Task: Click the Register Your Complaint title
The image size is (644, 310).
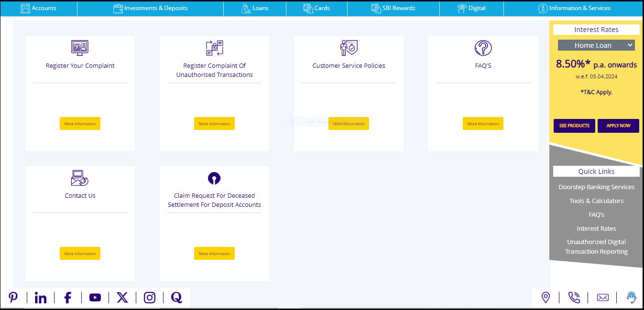Action: (80, 66)
